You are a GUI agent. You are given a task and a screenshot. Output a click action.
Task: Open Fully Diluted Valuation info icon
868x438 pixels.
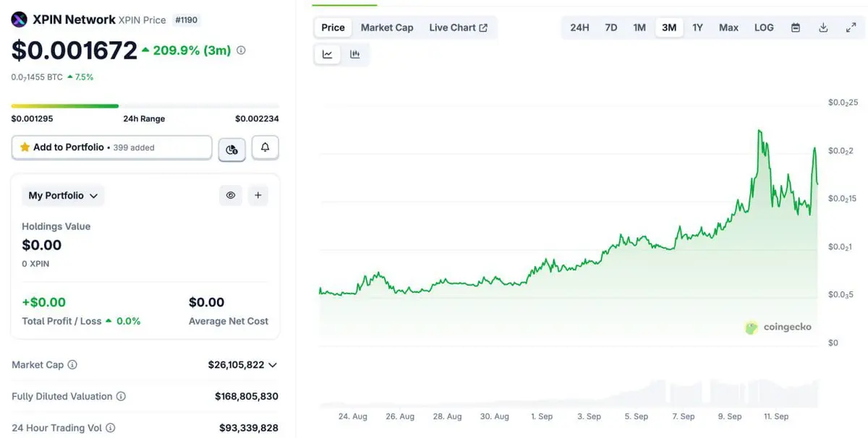[121, 396]
